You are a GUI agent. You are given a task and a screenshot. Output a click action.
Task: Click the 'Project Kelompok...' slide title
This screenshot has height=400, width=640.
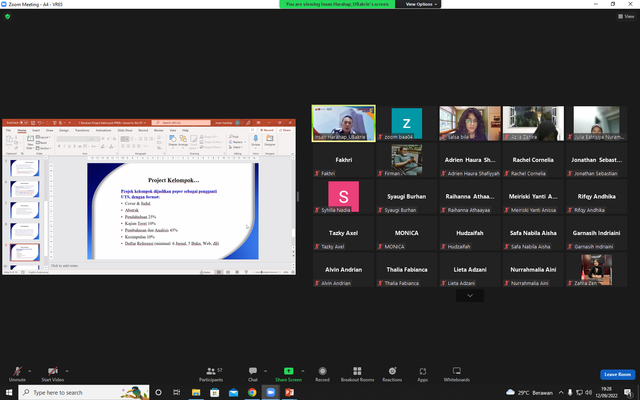(173, 180)
